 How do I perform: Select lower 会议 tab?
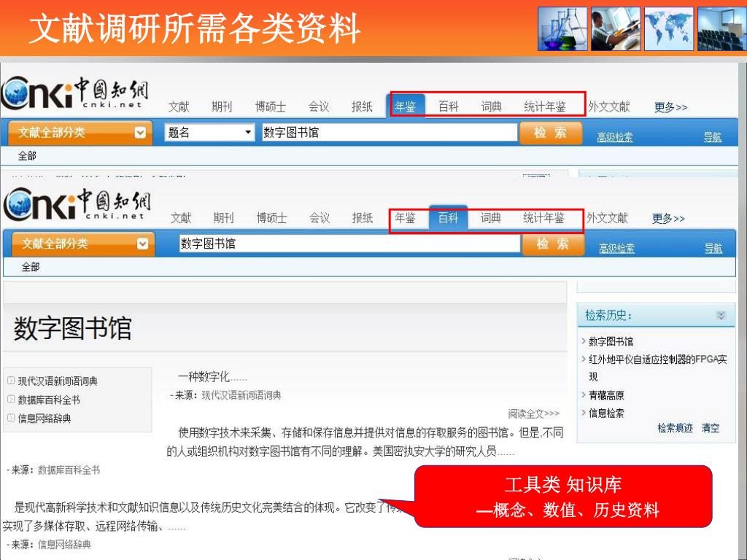[x=320, y=218]
